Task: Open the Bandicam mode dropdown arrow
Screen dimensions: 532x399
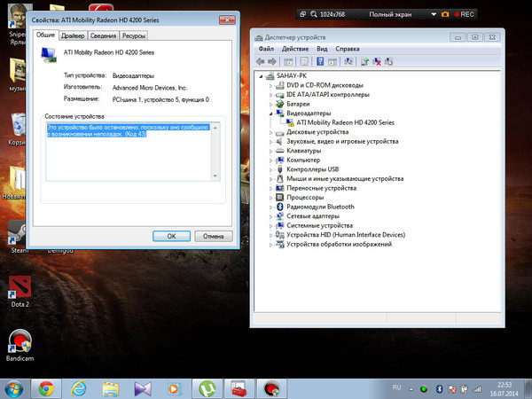Action: pos(434,14)
